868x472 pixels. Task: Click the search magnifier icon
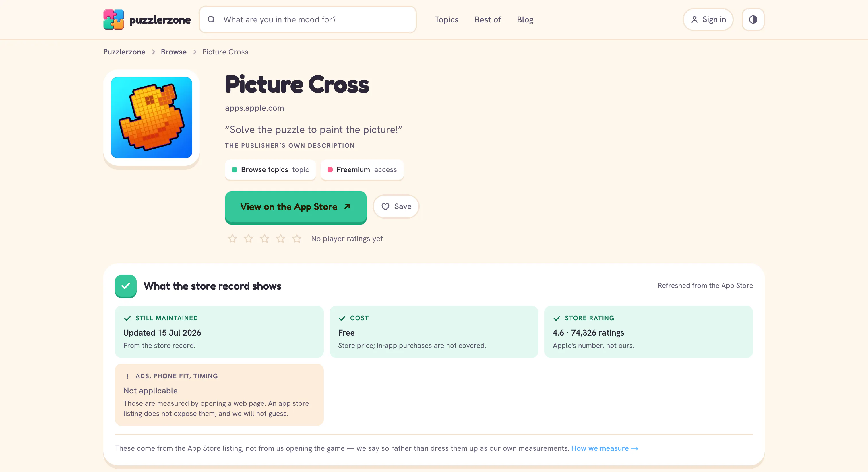[x=211, y=19]
